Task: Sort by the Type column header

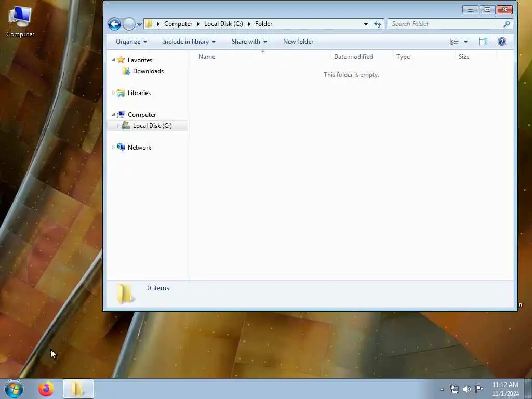Action: [424, 56]
